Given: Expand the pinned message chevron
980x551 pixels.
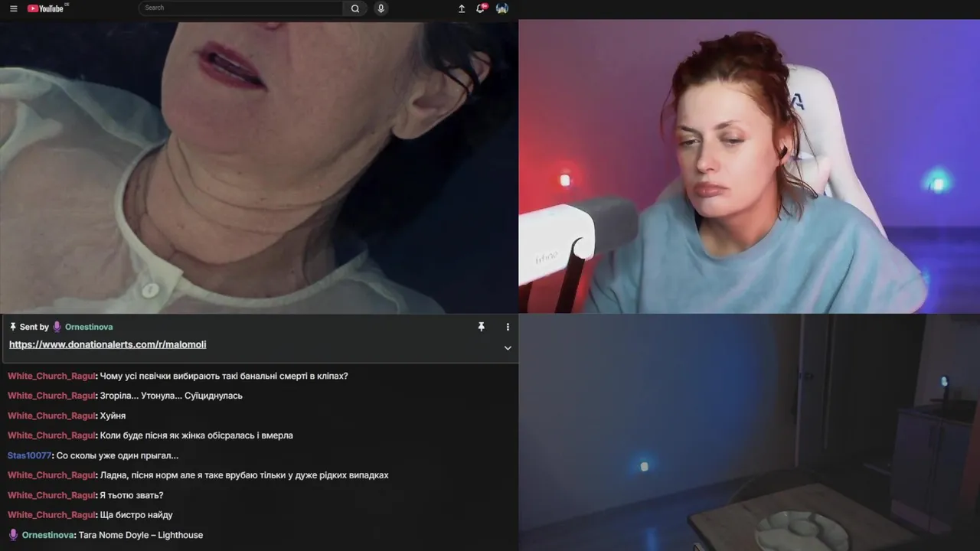Looking at the screenshot, I should [508, 347].
